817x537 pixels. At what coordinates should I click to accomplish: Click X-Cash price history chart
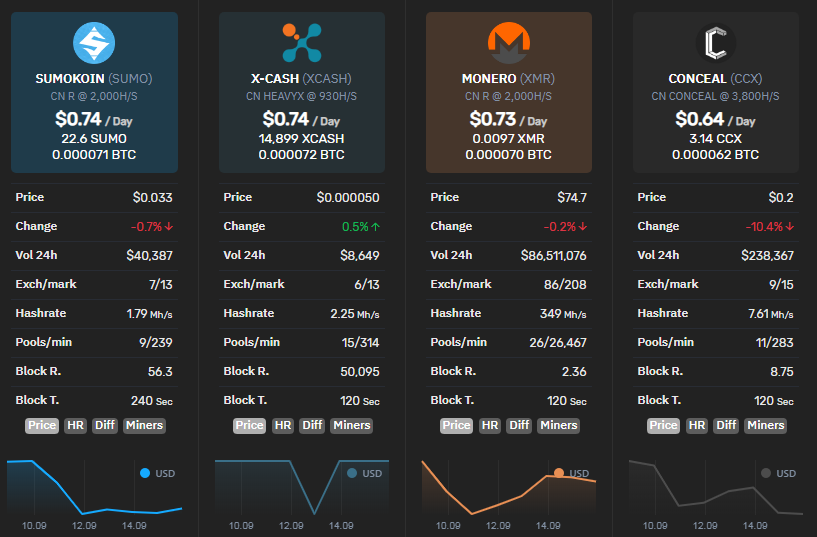tap(302, 489)
